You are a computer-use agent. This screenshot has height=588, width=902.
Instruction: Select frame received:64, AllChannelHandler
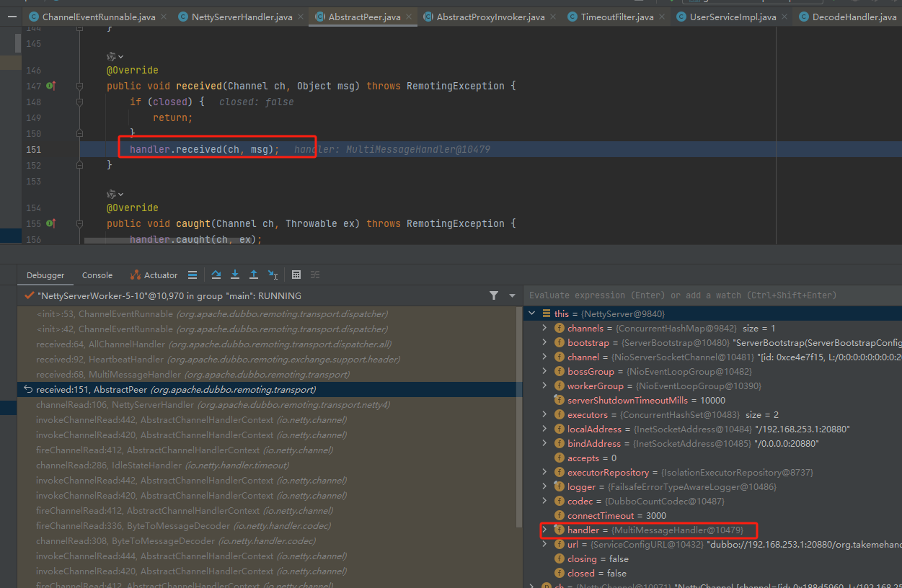pos(267,344)
